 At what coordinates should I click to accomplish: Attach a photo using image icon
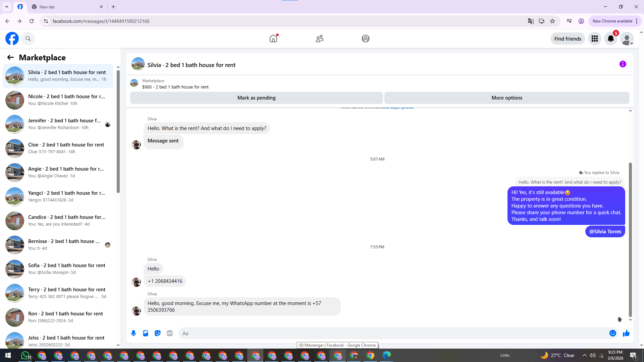point(146,333)
